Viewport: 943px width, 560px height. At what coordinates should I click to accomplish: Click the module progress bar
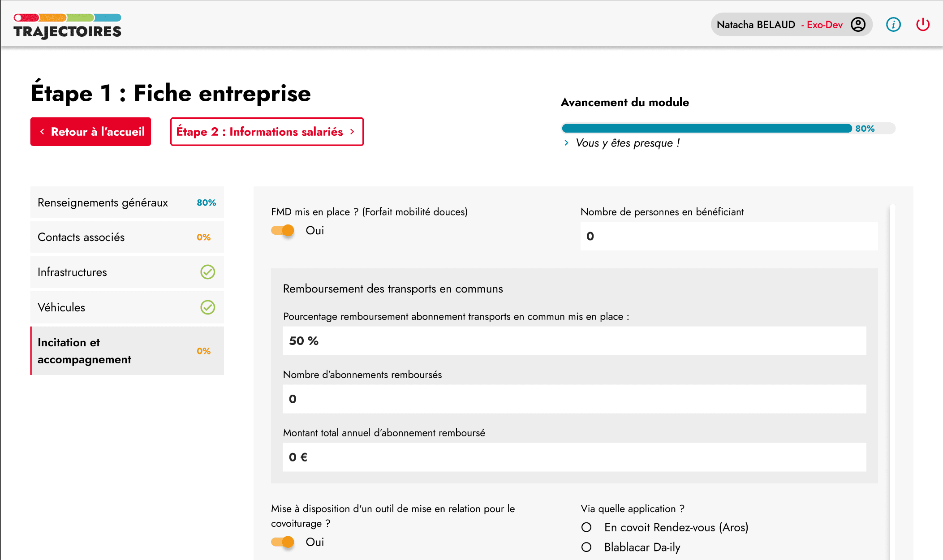click(728, 129)
